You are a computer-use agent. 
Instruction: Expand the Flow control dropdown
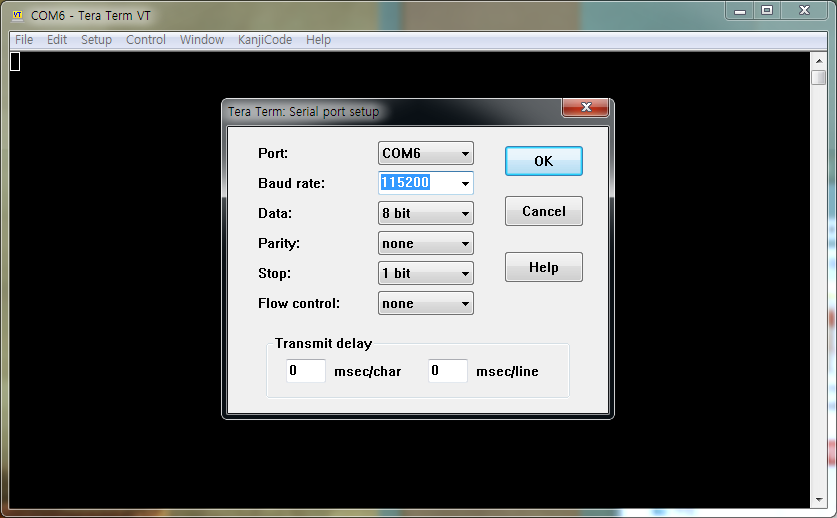425,303
